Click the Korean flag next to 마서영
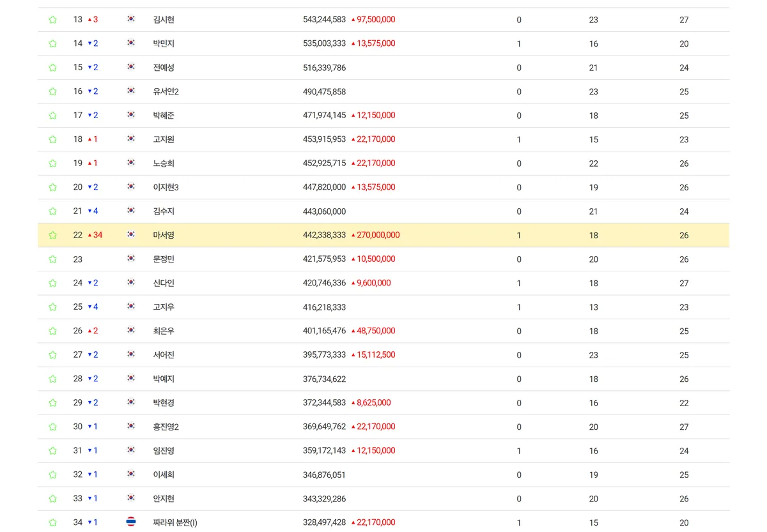767x532 pixels. pyautogui.click(x=131, y=234)
